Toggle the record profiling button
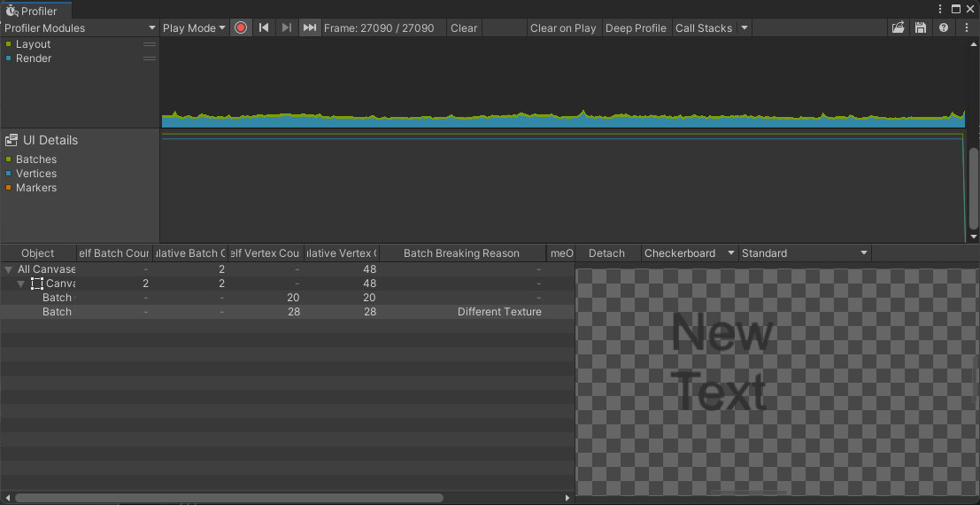This screenshot has height=505, width=980. pos(241,27)
